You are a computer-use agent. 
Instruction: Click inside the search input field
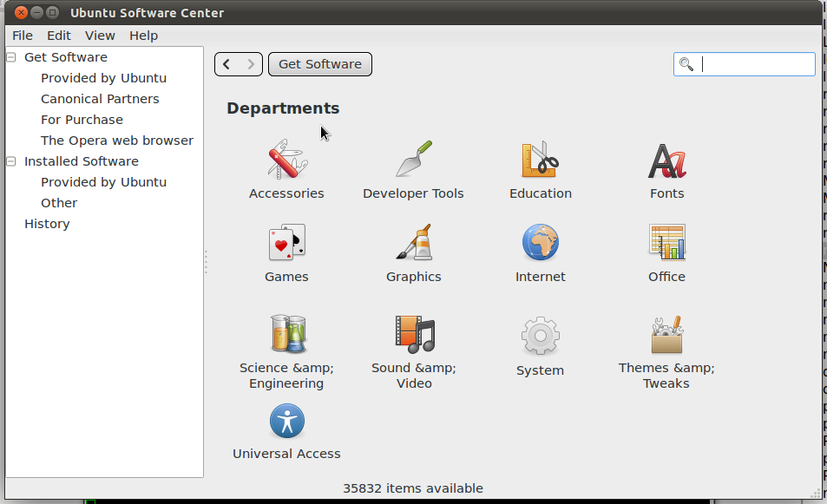click(755, 64)
